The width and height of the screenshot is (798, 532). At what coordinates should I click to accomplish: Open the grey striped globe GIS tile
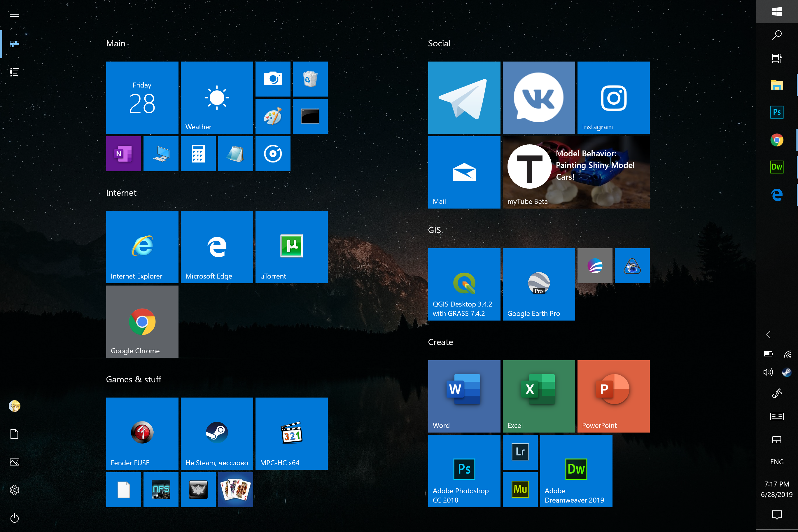595,266
